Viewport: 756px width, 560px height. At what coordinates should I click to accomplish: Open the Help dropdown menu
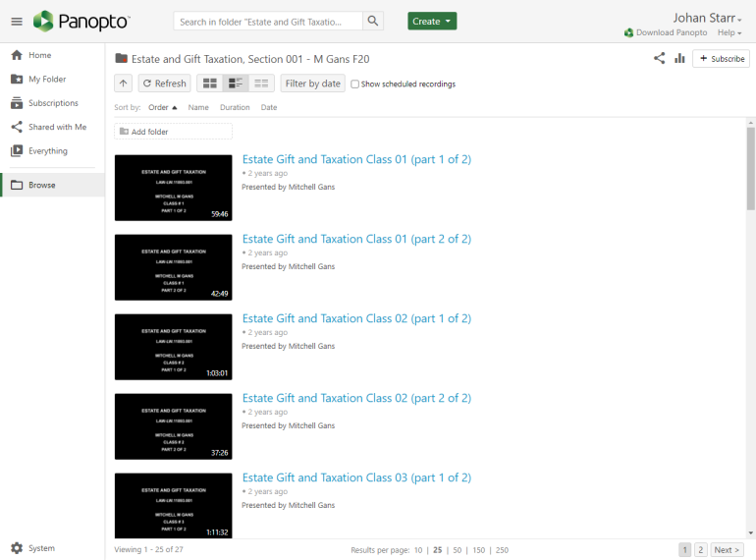[730, 32]
